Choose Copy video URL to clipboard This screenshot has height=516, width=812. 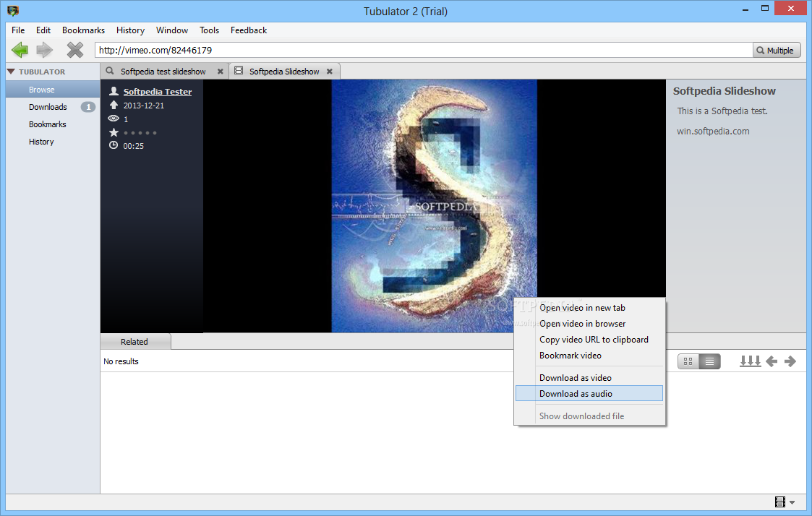pyautogui.click(x=589, y=340)
